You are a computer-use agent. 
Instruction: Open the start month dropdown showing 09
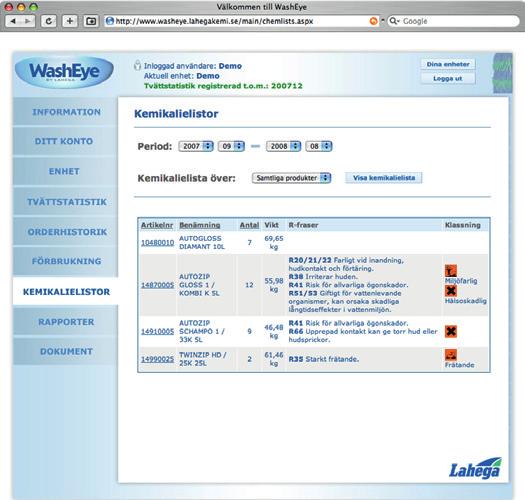pyautogui.click(x=231, y=146)
